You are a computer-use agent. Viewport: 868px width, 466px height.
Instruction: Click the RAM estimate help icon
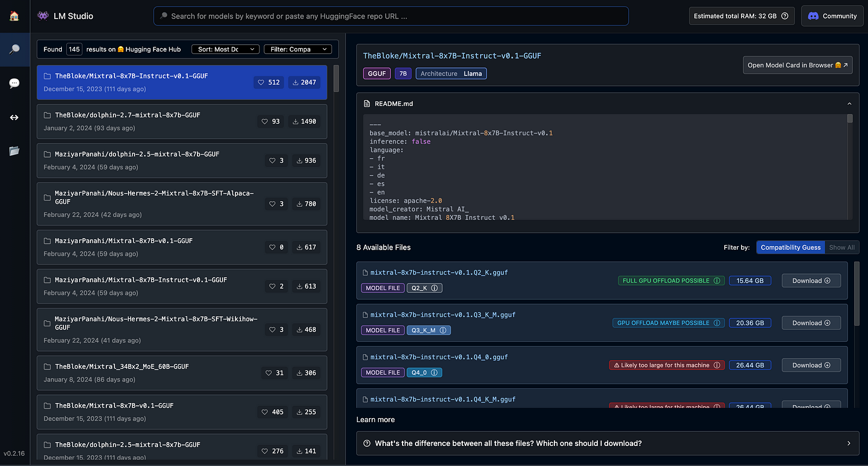(x=784, y=16)
